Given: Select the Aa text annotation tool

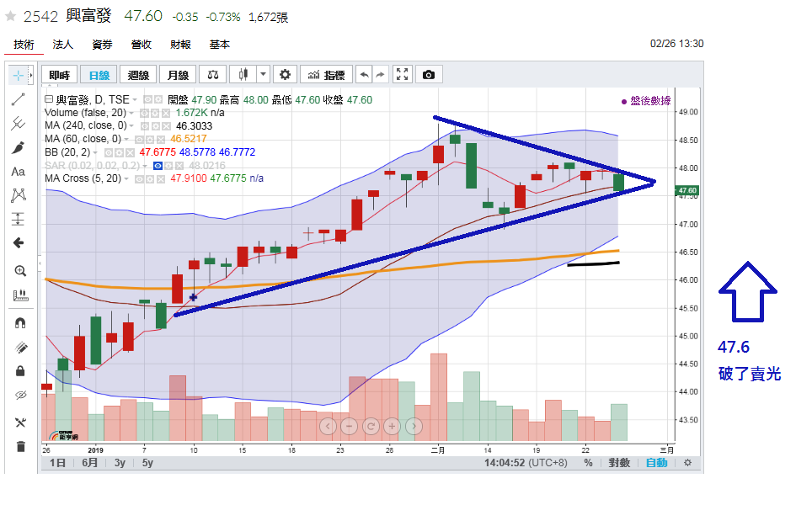Looking at the screenshot, I should click(19, 171).
